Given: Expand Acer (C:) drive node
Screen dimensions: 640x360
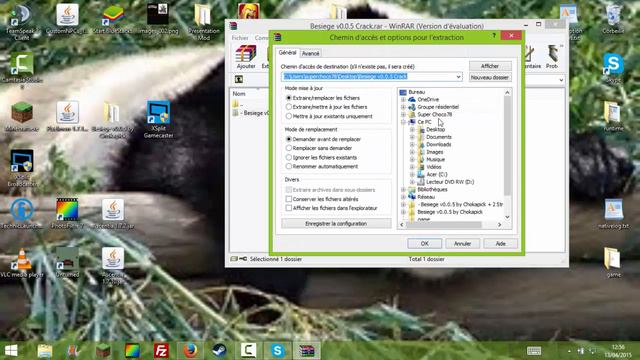Looking at the screenshot, I should click(412, 175).
